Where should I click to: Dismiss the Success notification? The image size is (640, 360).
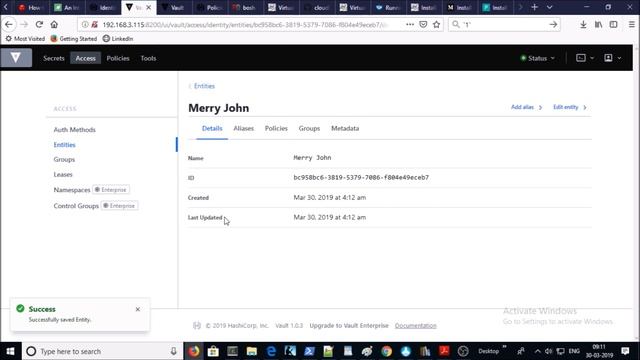[138, 309]
